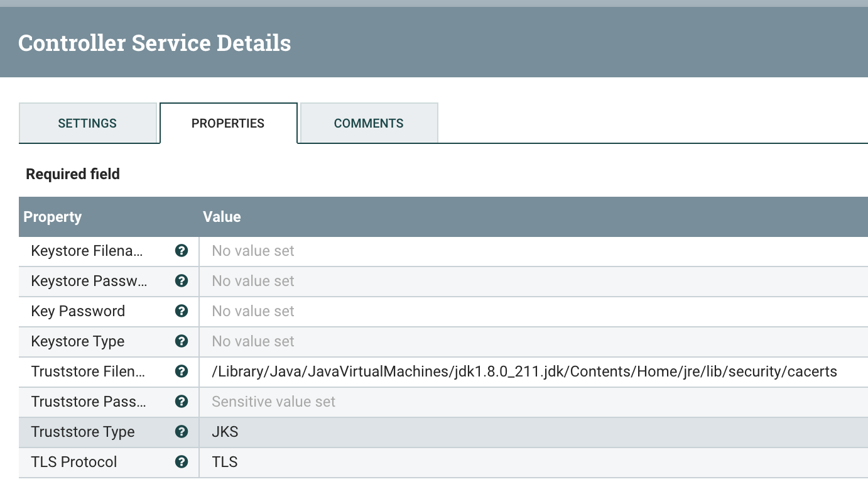Click the Property column header
868x489 pixels.
53,217
